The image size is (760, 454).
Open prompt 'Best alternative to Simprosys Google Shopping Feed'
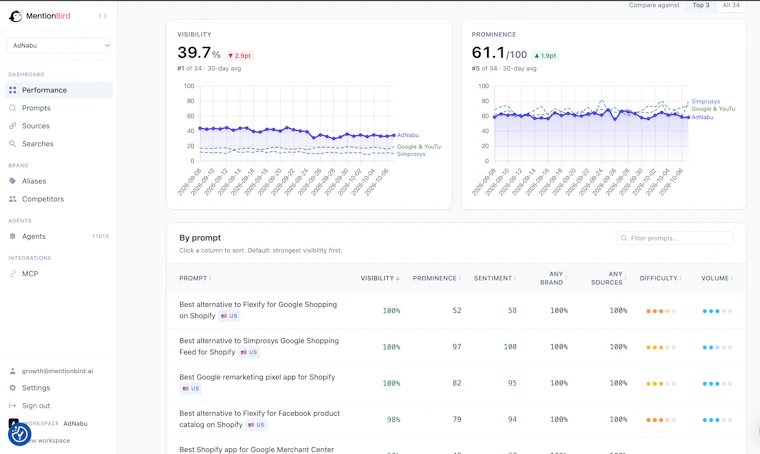259,346
